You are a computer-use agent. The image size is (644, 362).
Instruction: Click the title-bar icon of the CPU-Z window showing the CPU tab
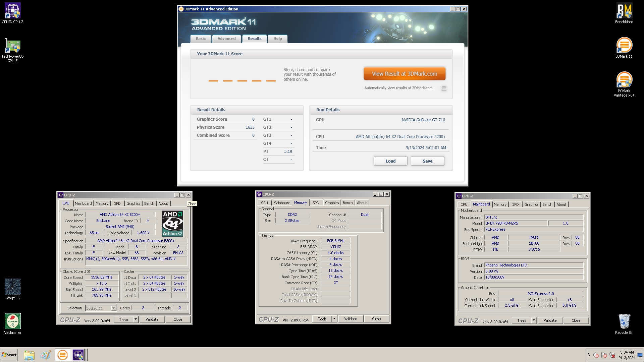[60, 195]
